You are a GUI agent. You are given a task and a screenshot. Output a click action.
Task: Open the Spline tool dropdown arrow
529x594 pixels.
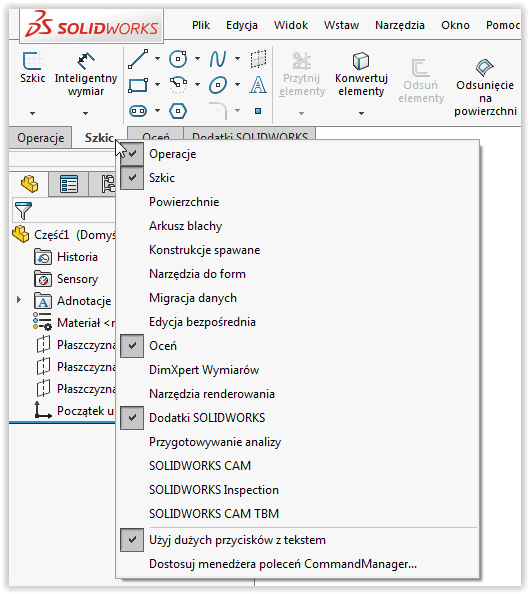(x=237, y=59)
